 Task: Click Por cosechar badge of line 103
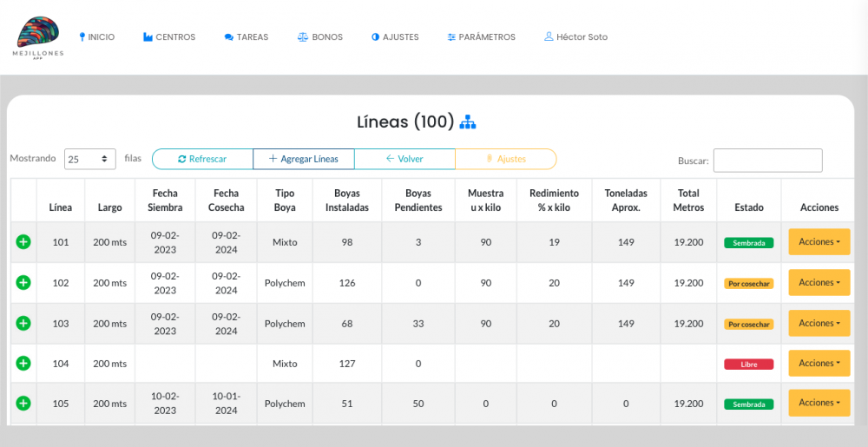[x=749, y=325]
